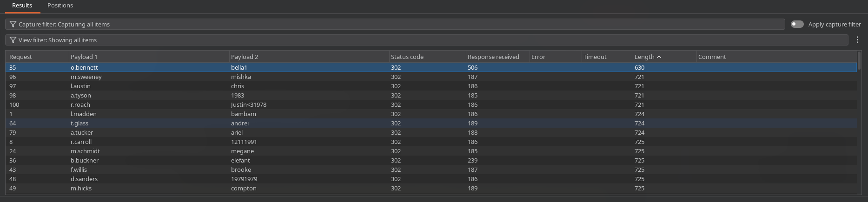
Task: Select the r.roach row
Action: (x=431, y=104)
